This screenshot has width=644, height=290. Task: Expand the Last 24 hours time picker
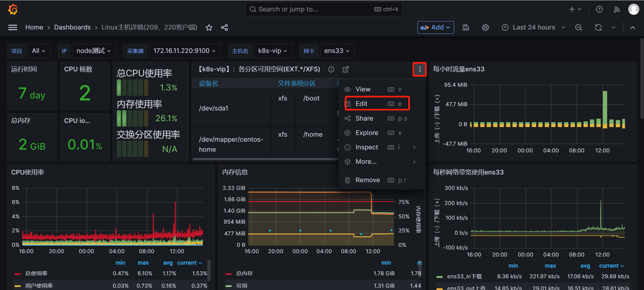[x=533, y=27]
